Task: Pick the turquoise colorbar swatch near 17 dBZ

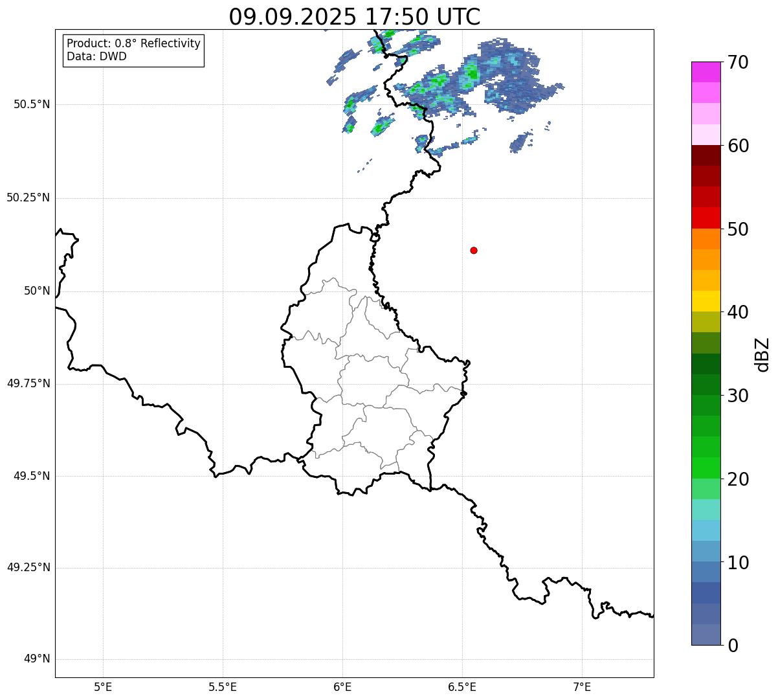Action: [x=706, y=510]
